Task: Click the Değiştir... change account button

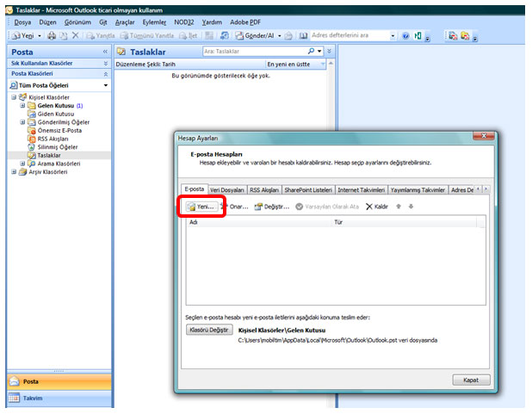Action: pyautogui.click(x=272, y=207)
